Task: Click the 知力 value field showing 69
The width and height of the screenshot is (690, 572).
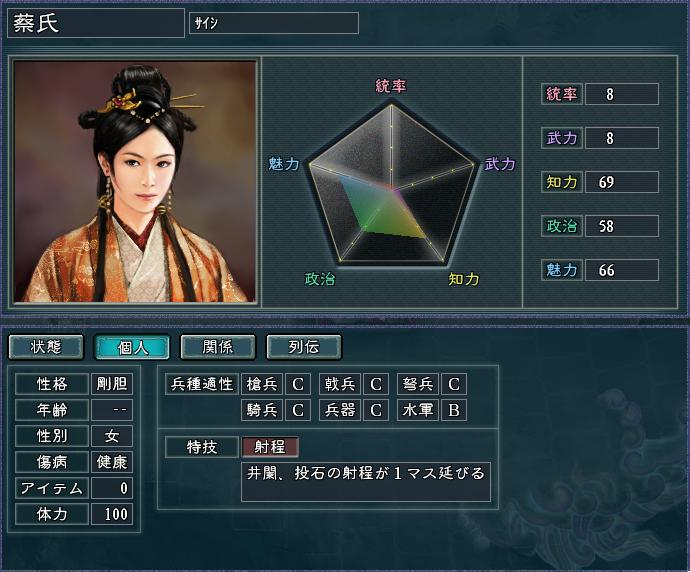Action: pos(622,182)
